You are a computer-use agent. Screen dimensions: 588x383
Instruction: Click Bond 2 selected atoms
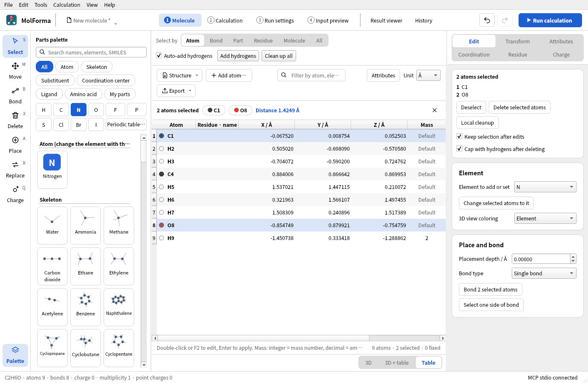tap(490, 289)
